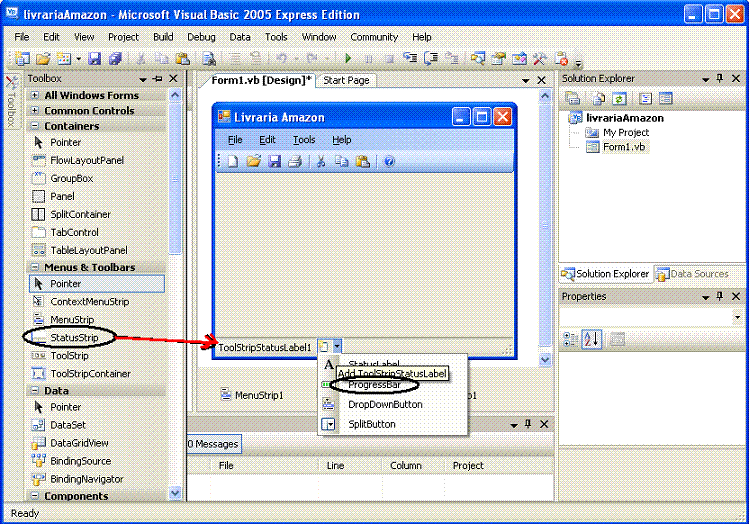Select the BindingNavigator control in Toolbox
This screenshot has height=524, width=749.
pos(87,479)
